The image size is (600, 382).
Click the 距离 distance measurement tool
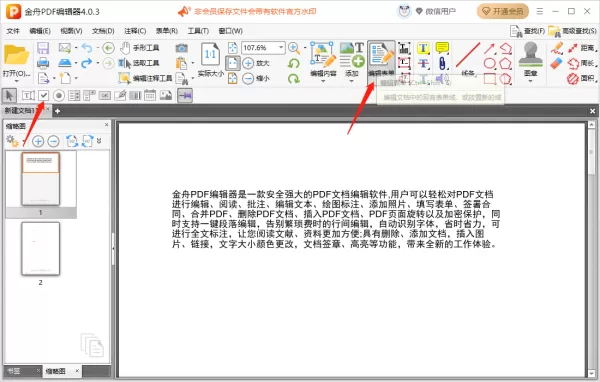[581, 48]
